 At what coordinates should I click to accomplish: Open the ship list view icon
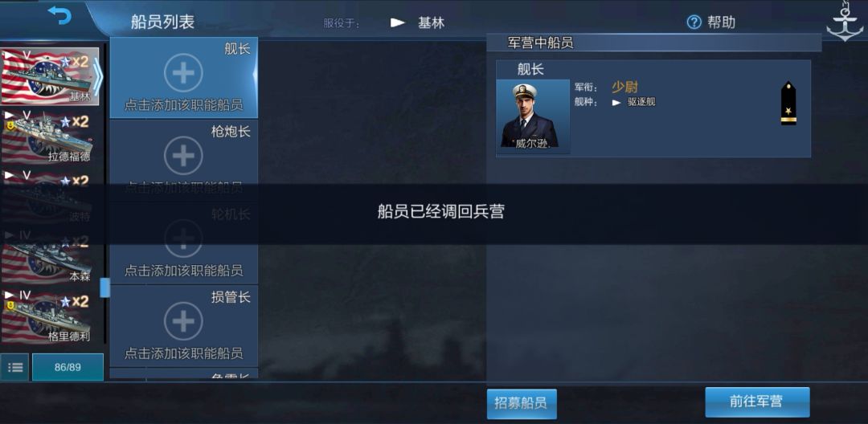pyautogui.click(x=15, y=367)
